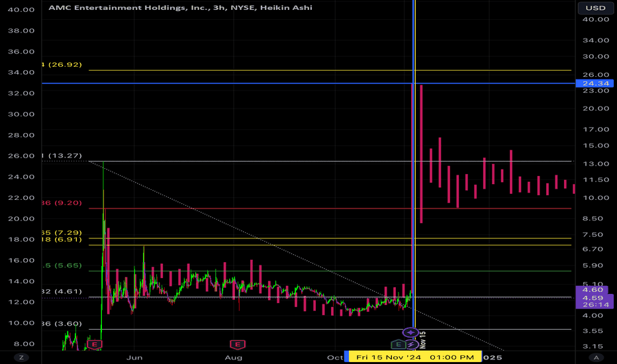Click the Jun label on time axis
The image size is (617, 364).
134,357
